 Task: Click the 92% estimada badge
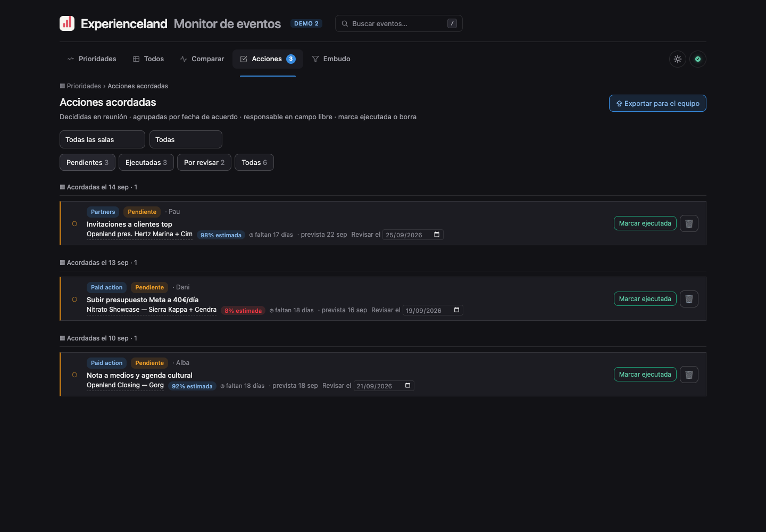pos(192,386)
